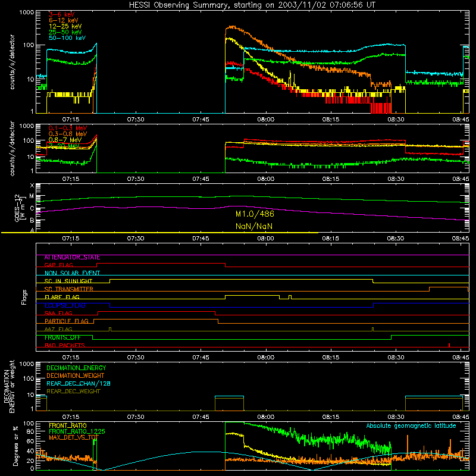This screenshot has height=476, width=476.
Task: Select the FRONT_RATIO legend label
Action: (x=68, y=426)
